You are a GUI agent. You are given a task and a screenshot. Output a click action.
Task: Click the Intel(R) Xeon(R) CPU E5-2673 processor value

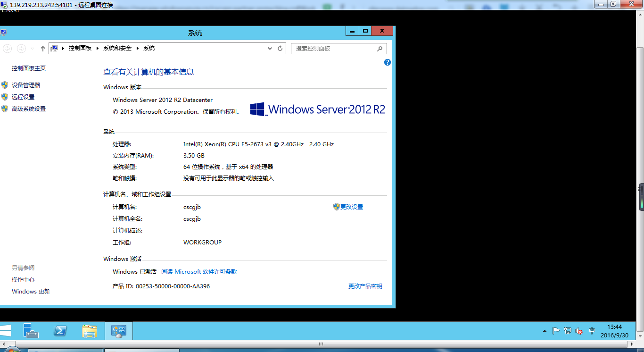[x=258, y=144]
